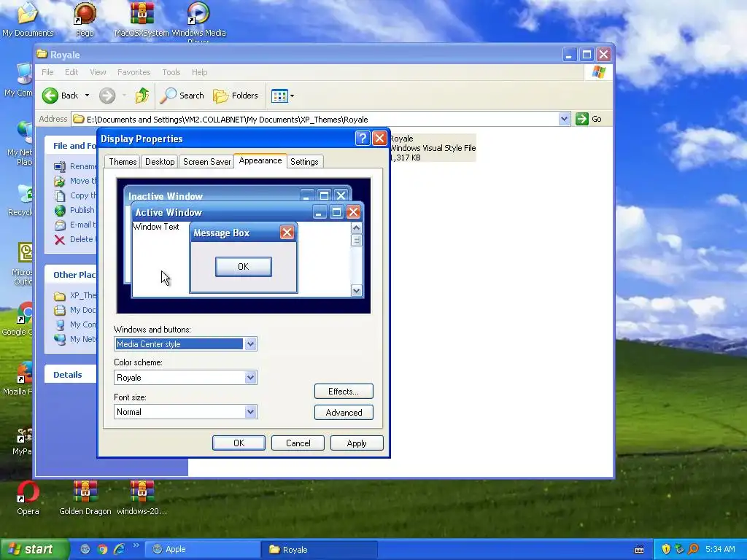This screenshot has width=747, height=560.
Task: Select the Opera desktop shortcut
Action: tap(28, 498)
